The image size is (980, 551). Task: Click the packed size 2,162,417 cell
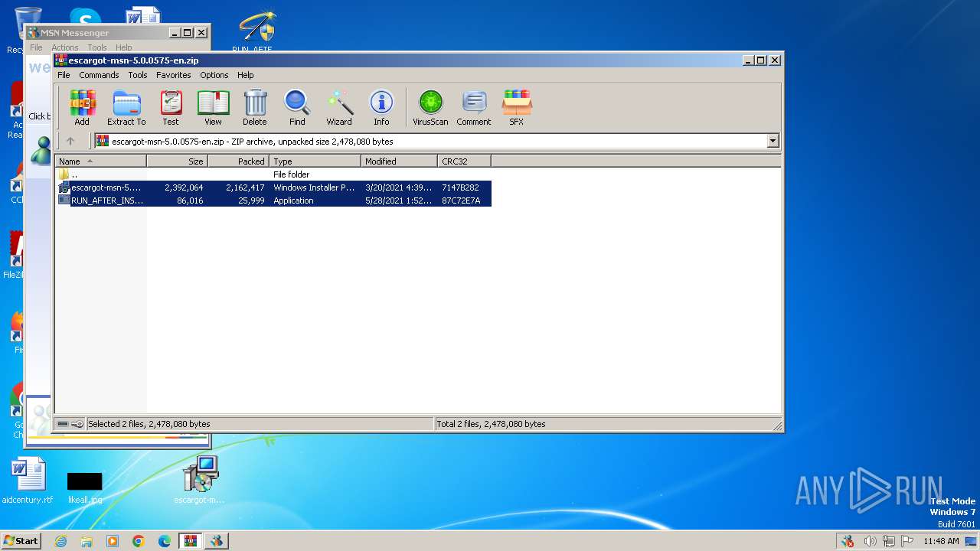[245, 187]
